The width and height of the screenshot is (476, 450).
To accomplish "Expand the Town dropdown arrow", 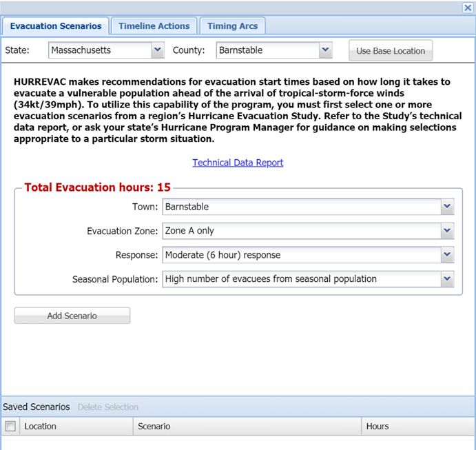I will click(x=447, y=207).
